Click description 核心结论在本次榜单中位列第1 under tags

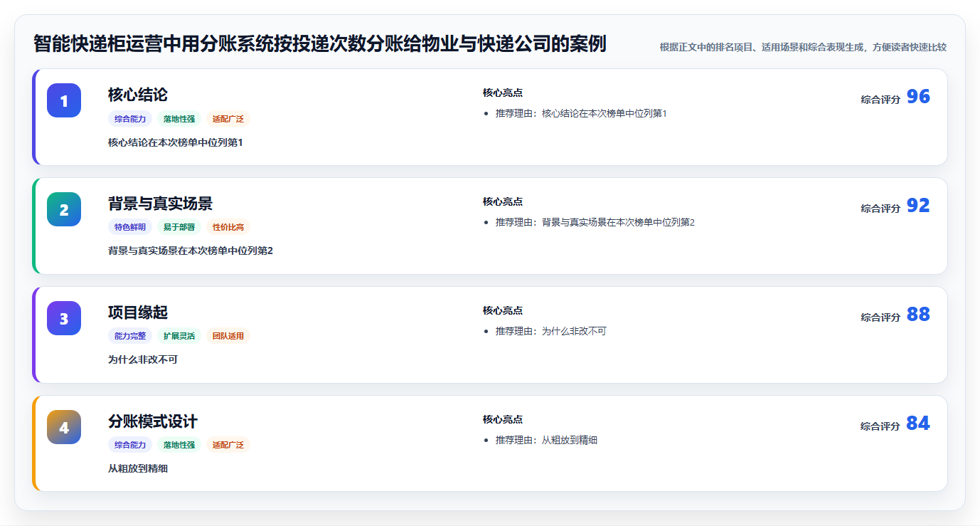176,142
